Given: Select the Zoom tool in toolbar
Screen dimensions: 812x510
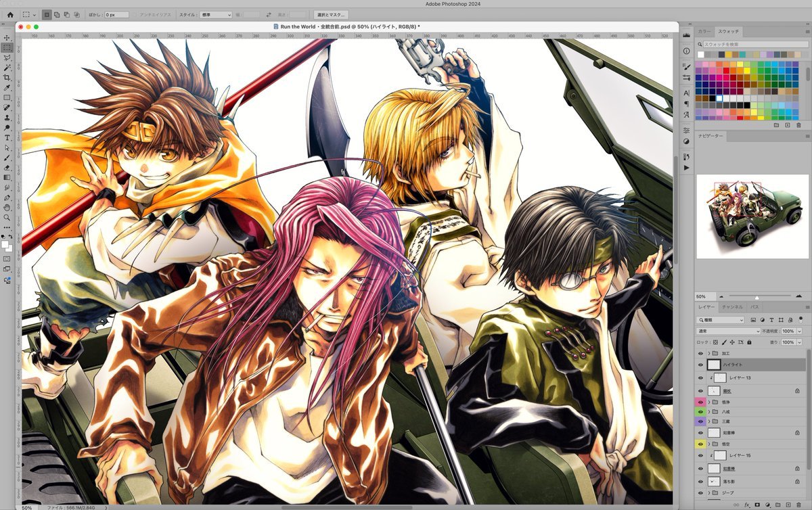Looking at the screenshot, I should pyautogui.click(x=7, y=217).
